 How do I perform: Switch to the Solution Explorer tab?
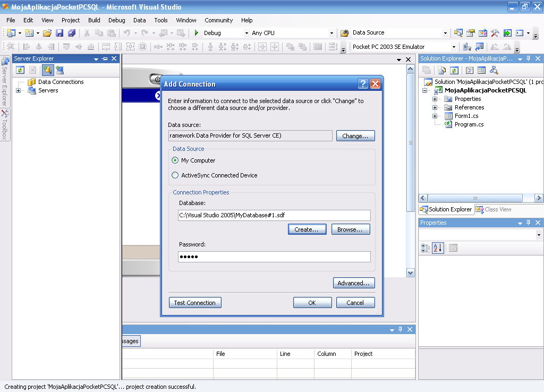[x=446, y=209]
